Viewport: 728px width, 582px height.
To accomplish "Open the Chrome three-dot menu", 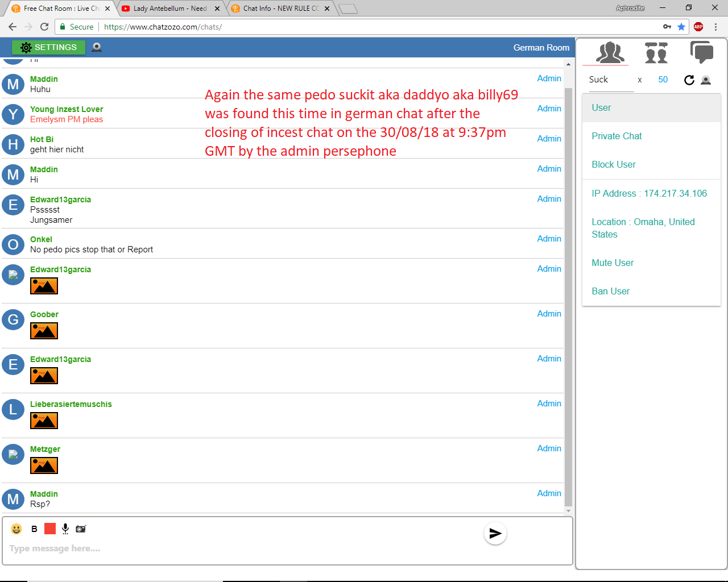I will [x=715, y=27].
